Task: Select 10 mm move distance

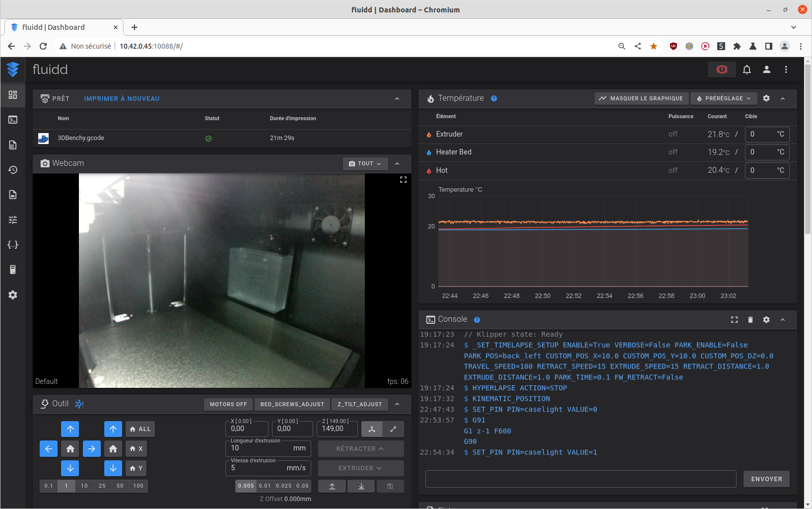Action: point(84,486)
